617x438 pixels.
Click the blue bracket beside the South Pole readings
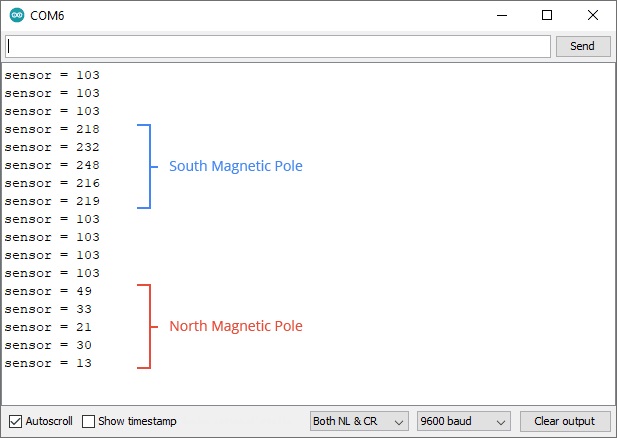pos(148,166)
